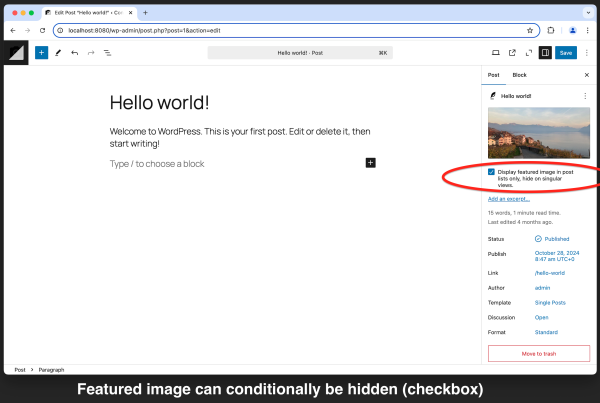Toggle the Settings sidebar panel icon
The image size is (600, 403).
pos(545,52)
